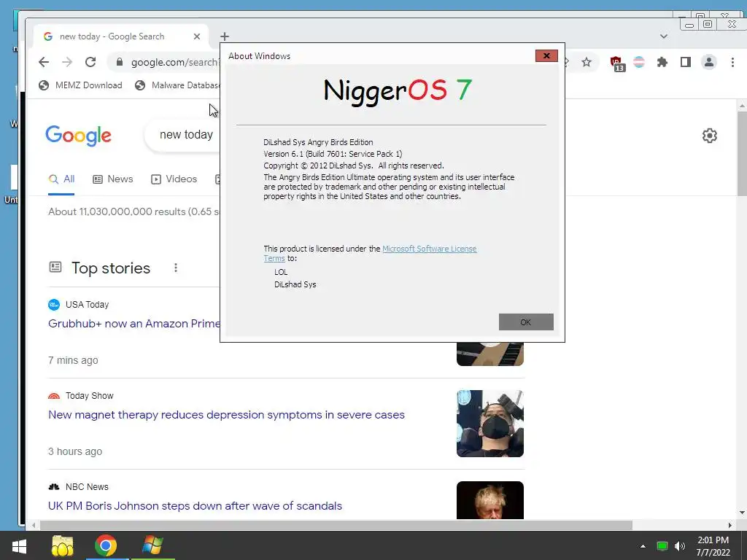Image resolution: width=747 pixels, height=560 pixels.
Task: Click the 'Version 6.1 (Build 7601: Service Pack 1)' text
Action: point(333,154)
